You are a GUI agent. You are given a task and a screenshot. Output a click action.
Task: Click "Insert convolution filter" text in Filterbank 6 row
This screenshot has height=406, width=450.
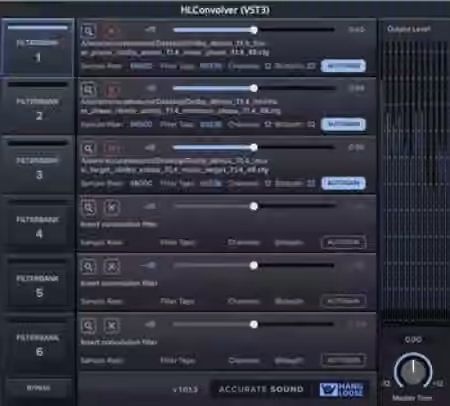(x=119, y=342)
